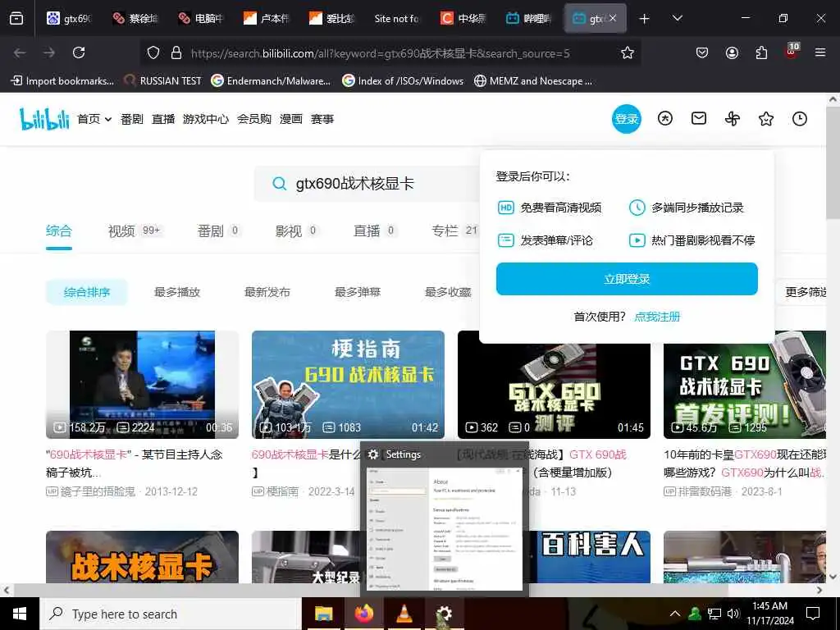Click the search magnifier icon in bilibili search box
This screenshot has height=630, width=840.
(279, 184)
